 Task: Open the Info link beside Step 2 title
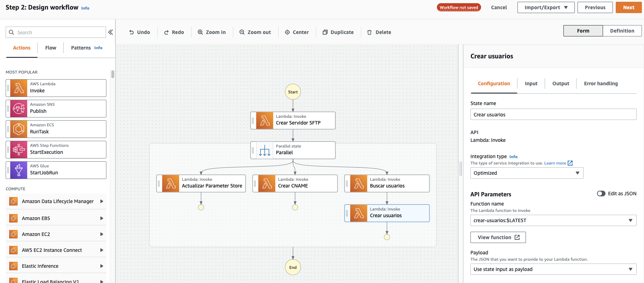point(85,8)
